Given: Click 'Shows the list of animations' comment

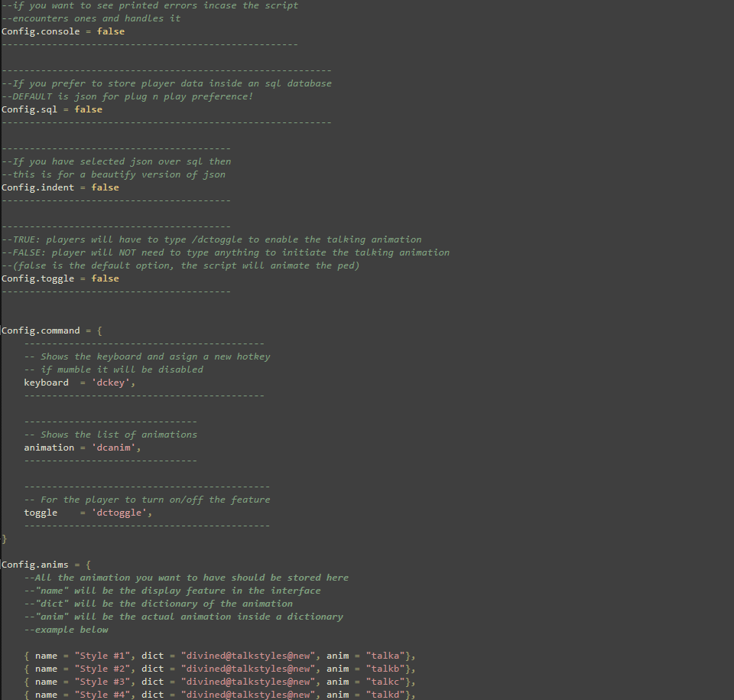Looking at the screenshot, I should point(110,435).
